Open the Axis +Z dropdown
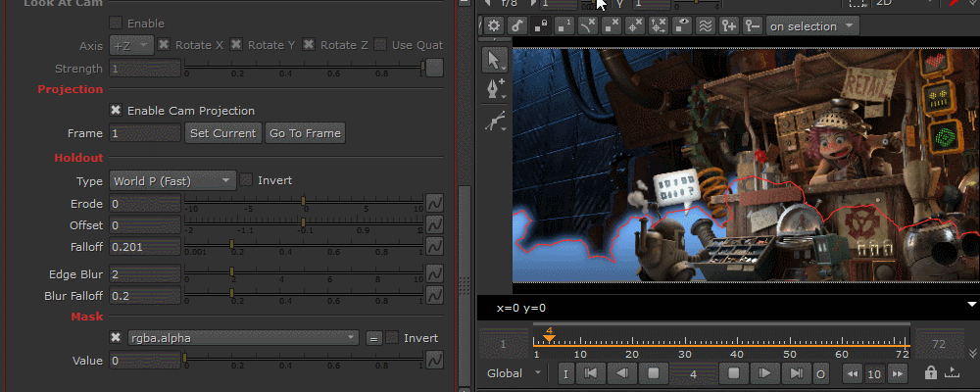980x392 pixels. (x=131, y=45)
